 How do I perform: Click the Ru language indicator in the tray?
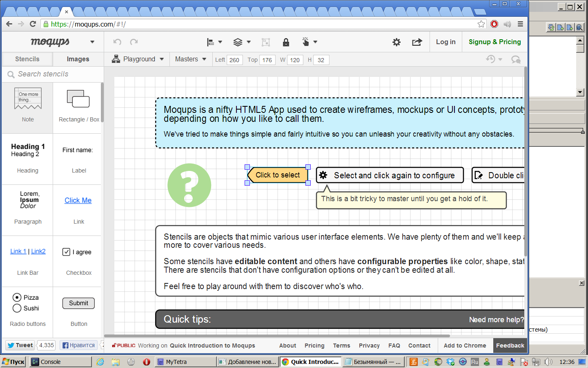click(474, 362)
